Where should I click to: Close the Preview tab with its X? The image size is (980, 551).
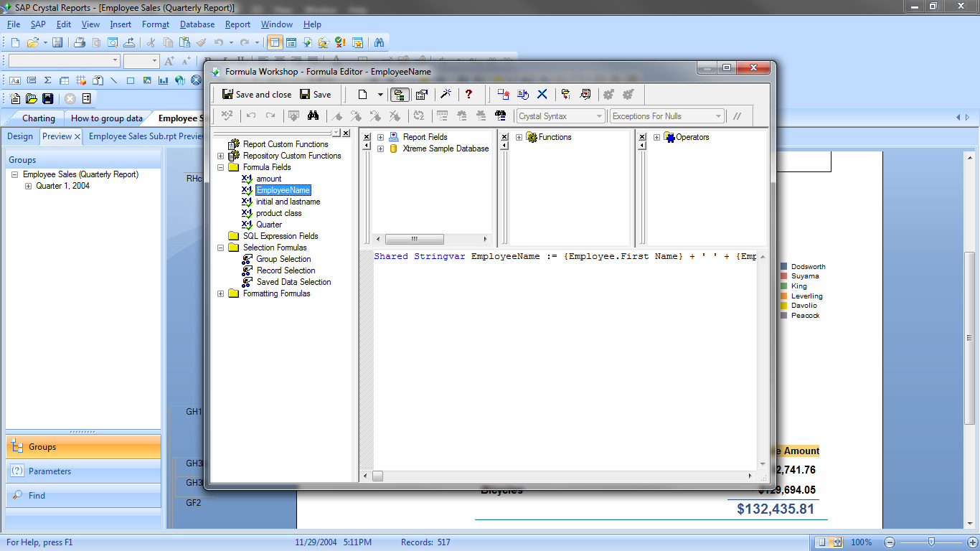point(77,136)
